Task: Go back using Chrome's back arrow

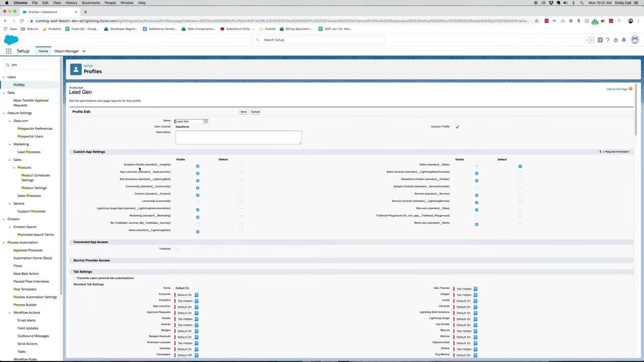Action: click(5, 21)
